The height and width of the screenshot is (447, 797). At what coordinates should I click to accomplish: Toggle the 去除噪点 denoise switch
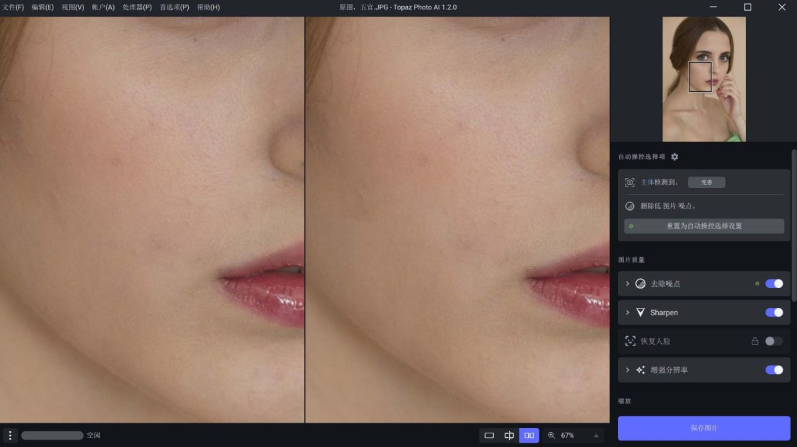(x=774, y=284)
